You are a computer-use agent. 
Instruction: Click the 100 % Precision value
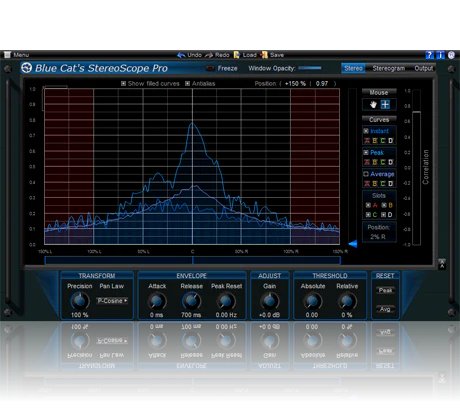[x=80, y=315]
